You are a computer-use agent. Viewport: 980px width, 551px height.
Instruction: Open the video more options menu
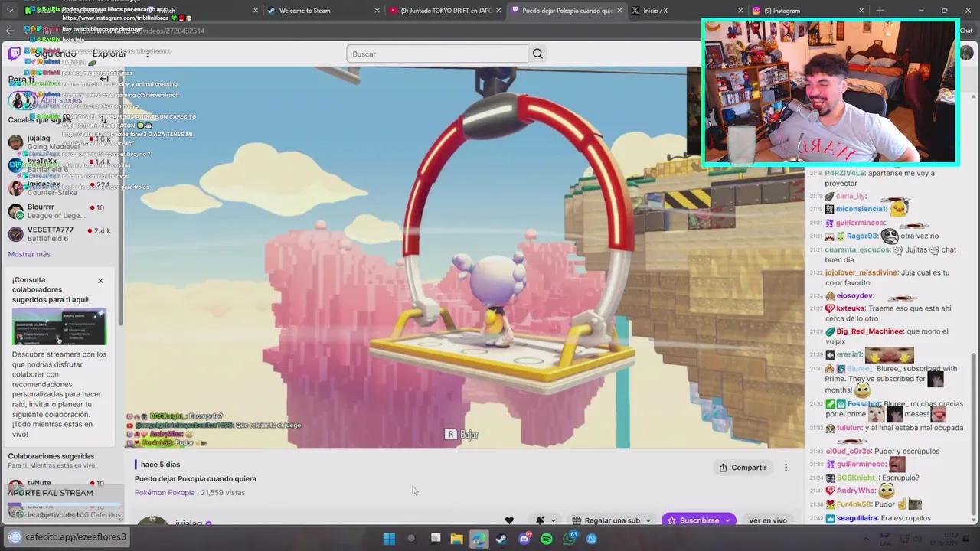point(786,468)
